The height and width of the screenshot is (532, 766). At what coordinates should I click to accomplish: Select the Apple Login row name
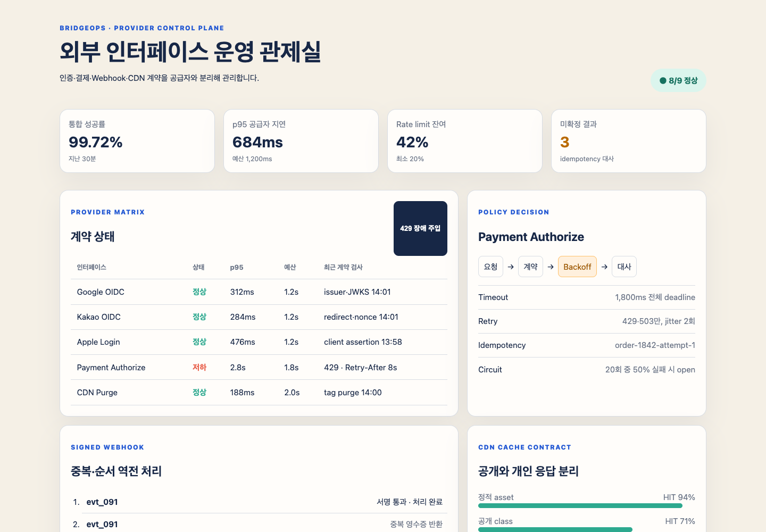pyautogui.click(x=98, y=342)
